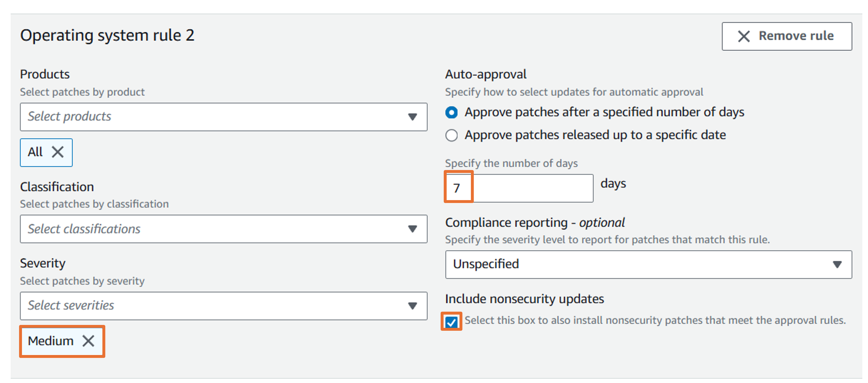
Task: Open the Select products dropdown
Action: coord(216,117)
